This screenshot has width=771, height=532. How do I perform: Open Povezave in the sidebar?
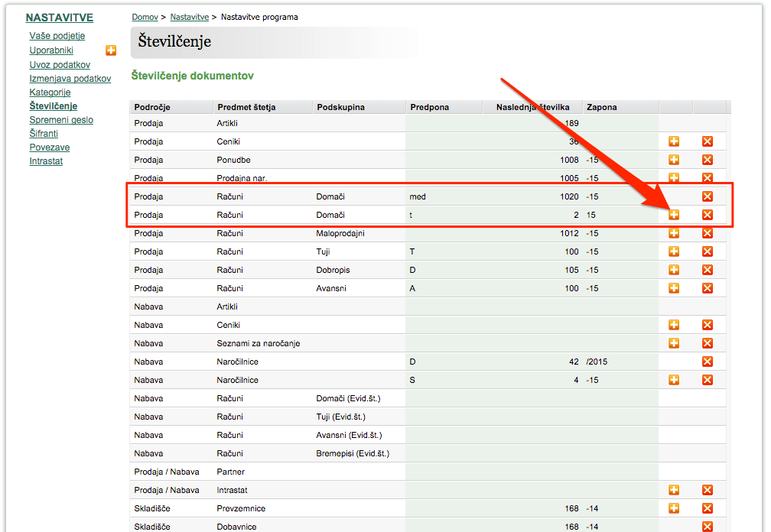(50, 148)
